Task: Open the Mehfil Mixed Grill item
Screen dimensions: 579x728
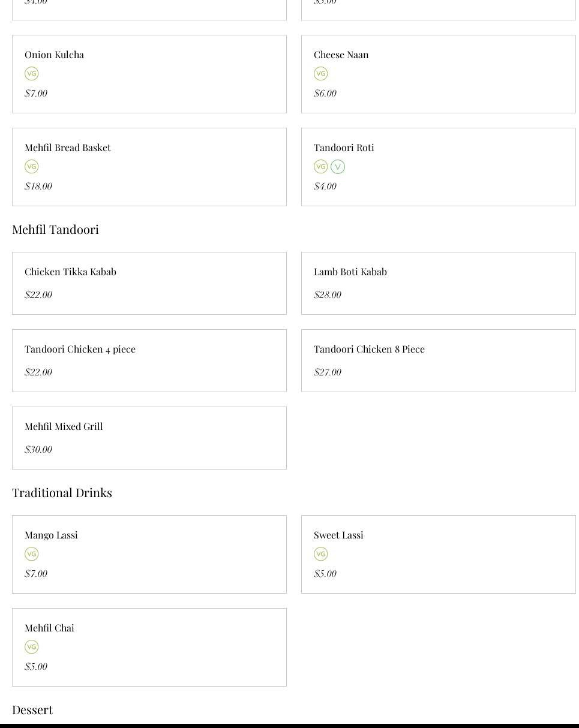Action: click(x=149, y=438)
